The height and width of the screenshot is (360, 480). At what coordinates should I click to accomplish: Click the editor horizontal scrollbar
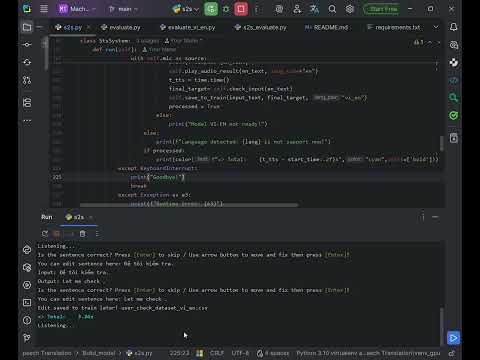(189, 205)
